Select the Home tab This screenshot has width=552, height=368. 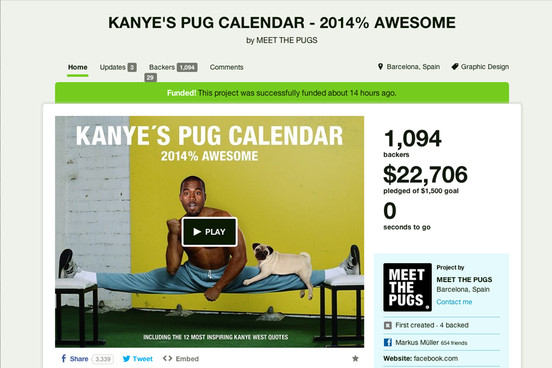[x=77, y=67]
